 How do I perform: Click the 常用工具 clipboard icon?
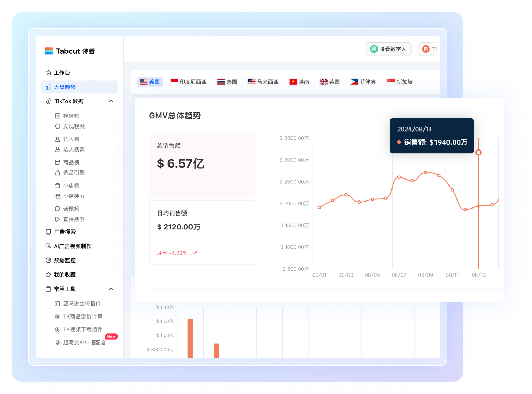coord(48,289)
